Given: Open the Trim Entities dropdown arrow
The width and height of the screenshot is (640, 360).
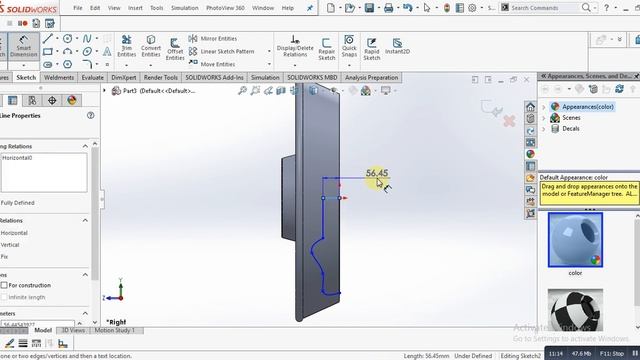Looking at the screenshot, I should 127,65.
